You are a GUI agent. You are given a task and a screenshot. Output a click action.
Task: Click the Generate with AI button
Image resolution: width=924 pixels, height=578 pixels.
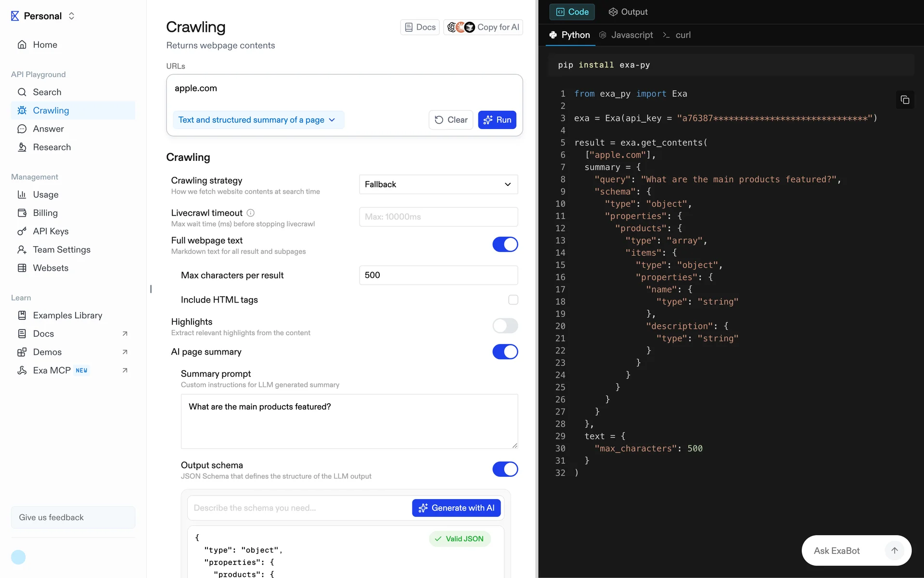tap(456, 508)
